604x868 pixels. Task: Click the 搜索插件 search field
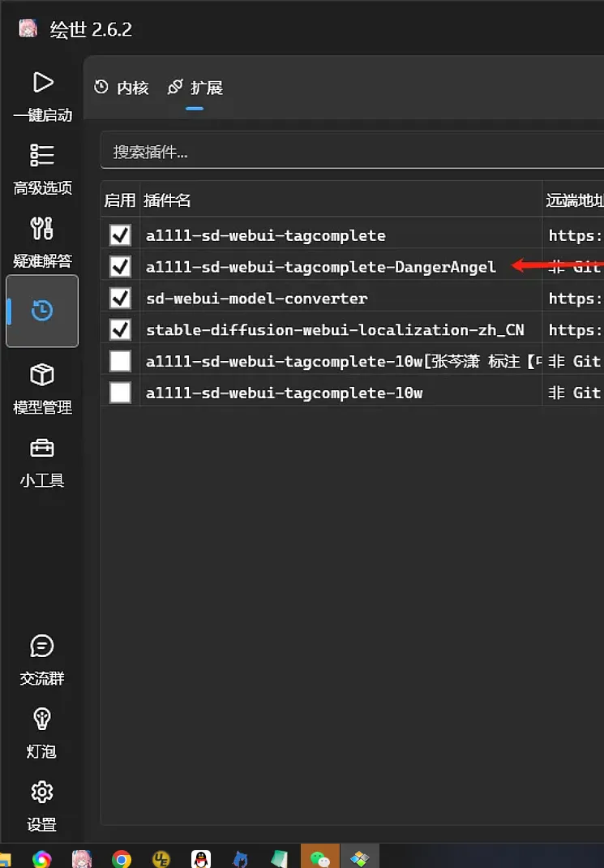coord(349,152)
